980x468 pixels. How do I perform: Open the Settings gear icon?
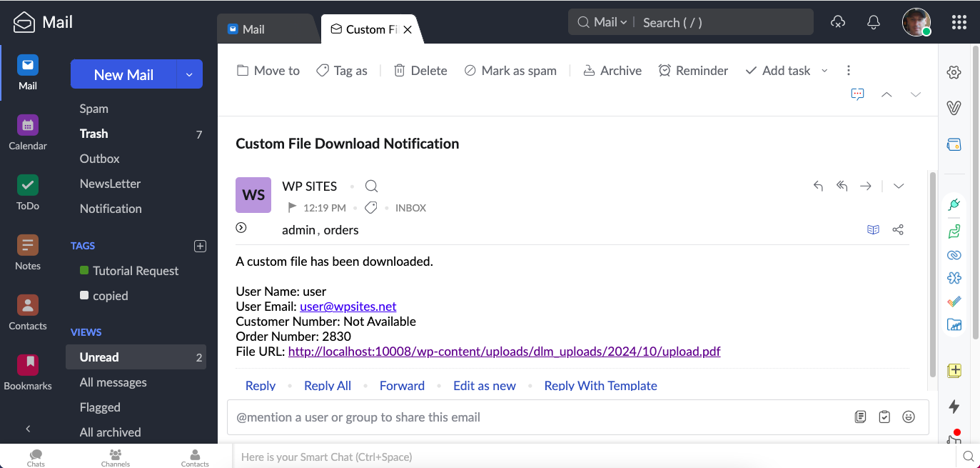click(954, 72)
